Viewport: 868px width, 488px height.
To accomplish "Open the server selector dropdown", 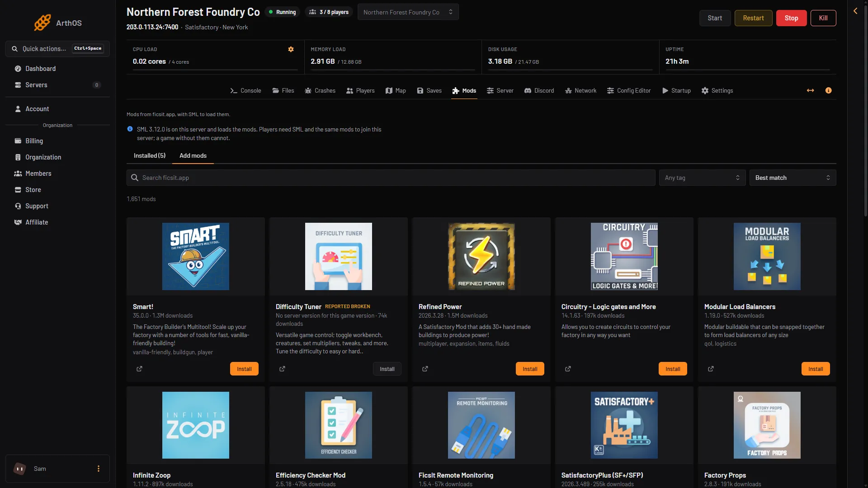I will (x=408, y=12).
